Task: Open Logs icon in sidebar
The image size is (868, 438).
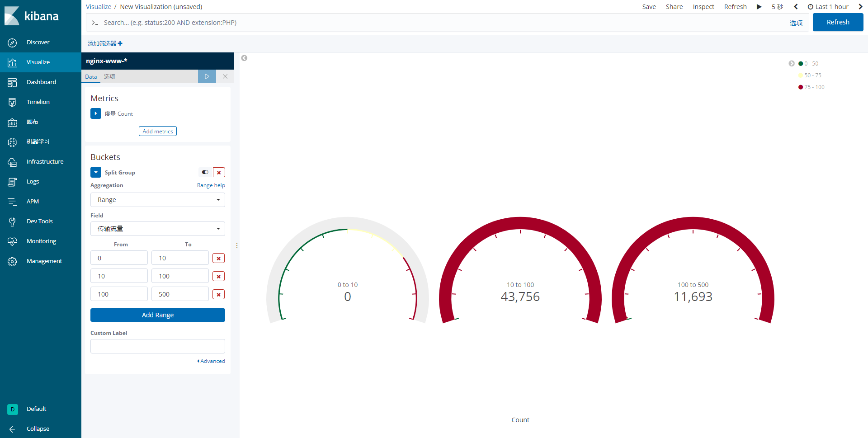Action: (12, 182)
